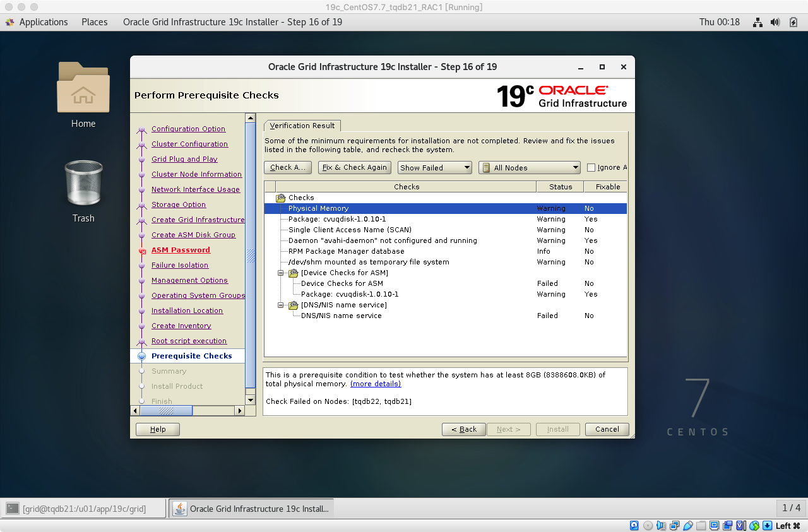
Task: Click the VirtualBox USB status icon
Action: tap(688, 526)
